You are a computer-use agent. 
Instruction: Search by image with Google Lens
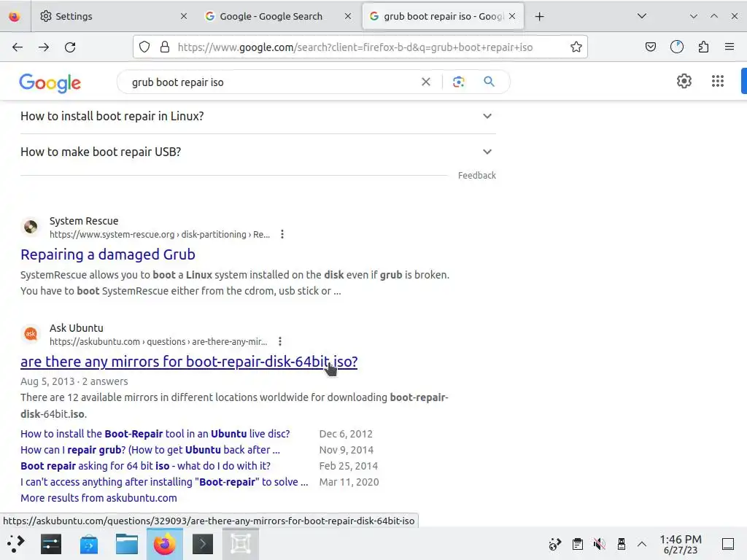point(458,82)
